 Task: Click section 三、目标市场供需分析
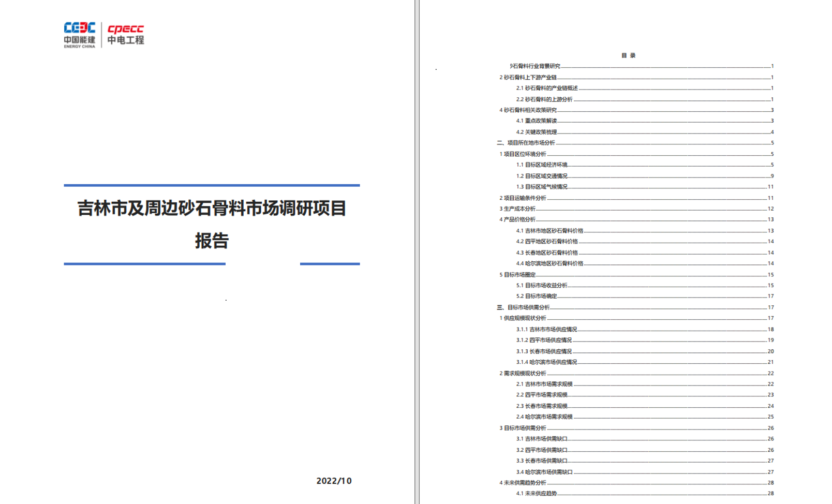(x=524, y=307)
